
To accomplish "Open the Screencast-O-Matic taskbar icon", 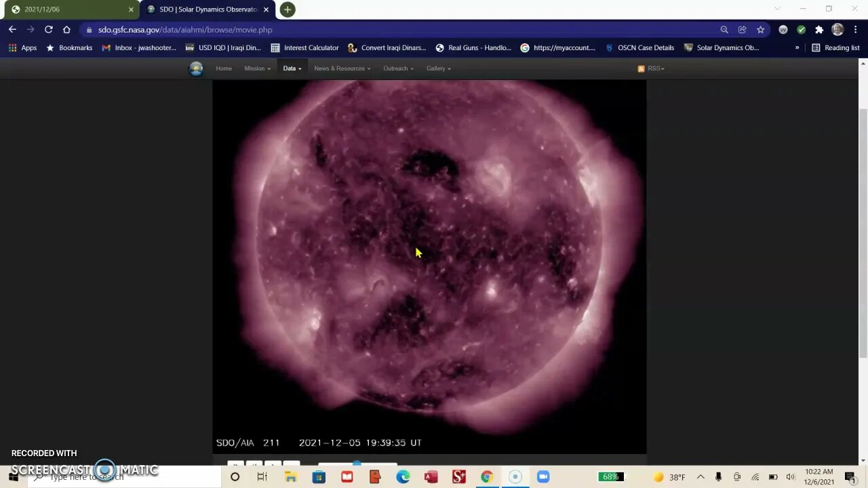I will (x=515, y=477).
